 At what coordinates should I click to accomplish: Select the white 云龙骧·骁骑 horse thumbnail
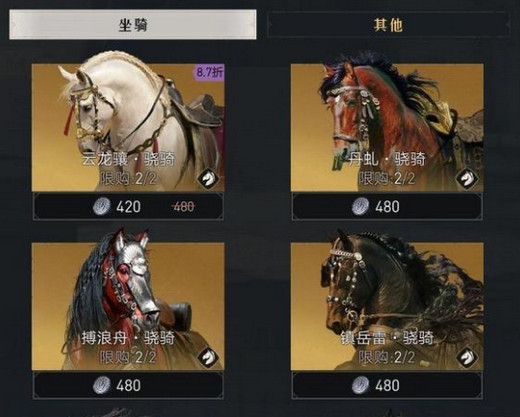click(128, 128)
